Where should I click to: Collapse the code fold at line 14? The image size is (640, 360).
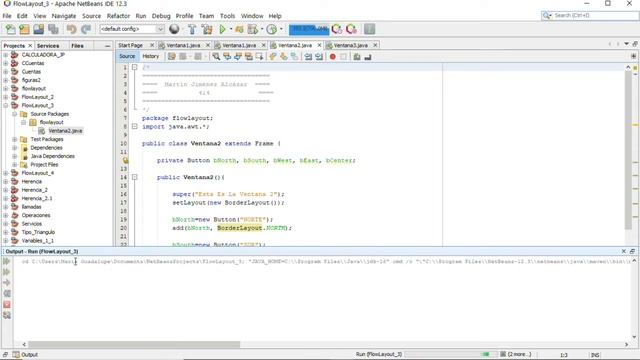pyautogui.click(x=134, y=177)
